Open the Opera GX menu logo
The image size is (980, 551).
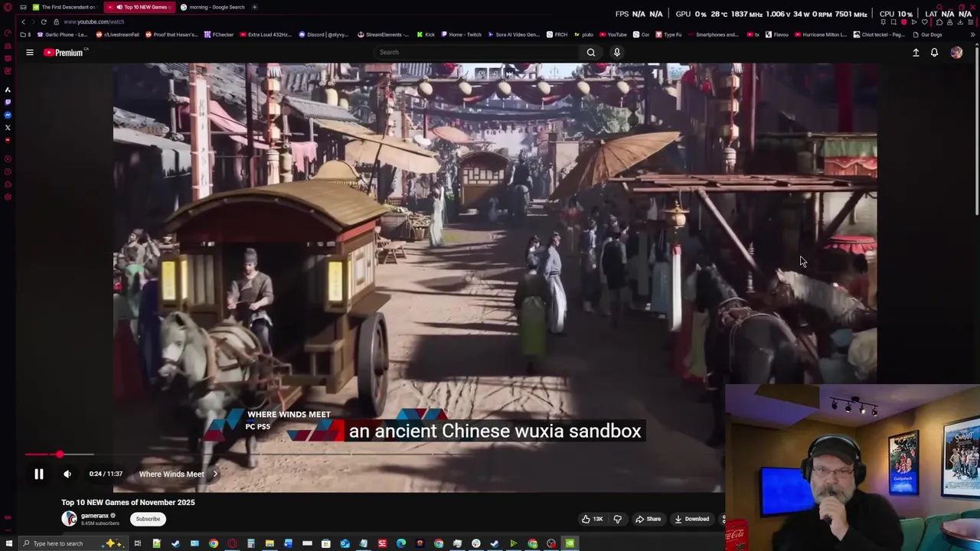click(7, 7)
